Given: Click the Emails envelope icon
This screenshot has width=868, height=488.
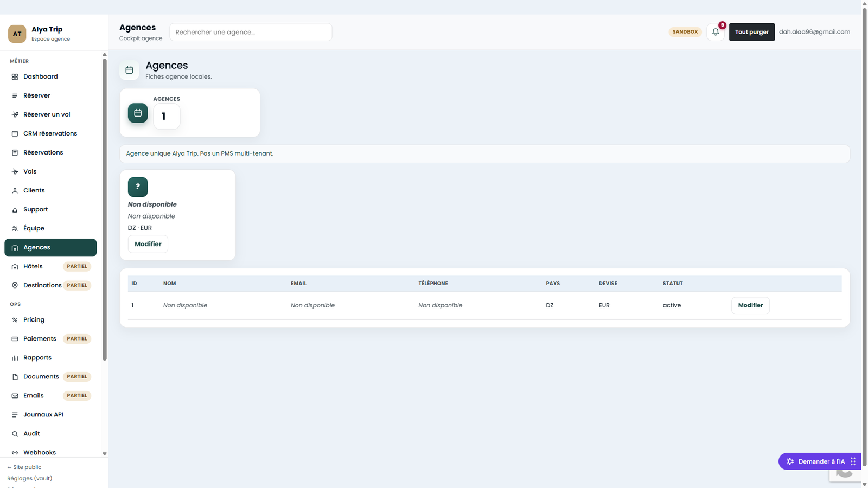Looking at the screenshot, I should [15, 396].
